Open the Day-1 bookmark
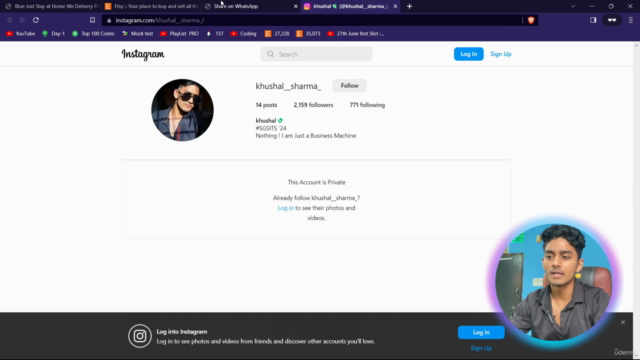 53,33
